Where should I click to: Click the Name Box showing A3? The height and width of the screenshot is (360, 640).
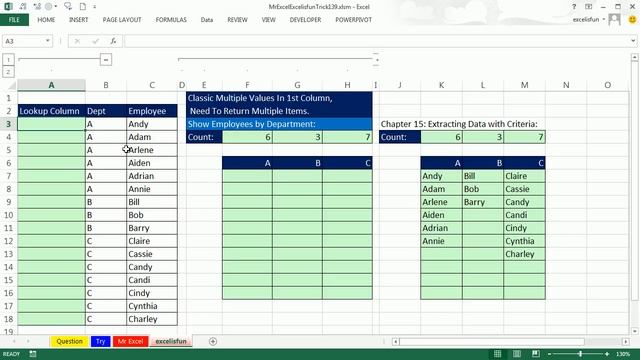point(24,41)
